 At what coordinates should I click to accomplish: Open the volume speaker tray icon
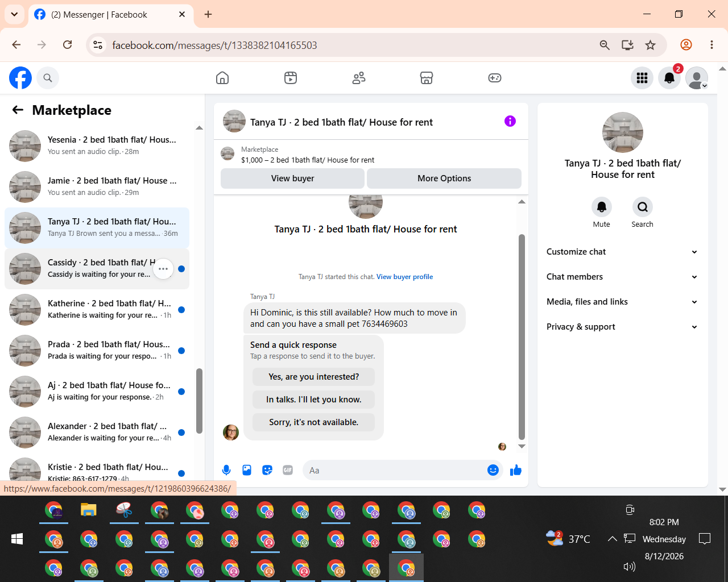click(x=629, y=566)
